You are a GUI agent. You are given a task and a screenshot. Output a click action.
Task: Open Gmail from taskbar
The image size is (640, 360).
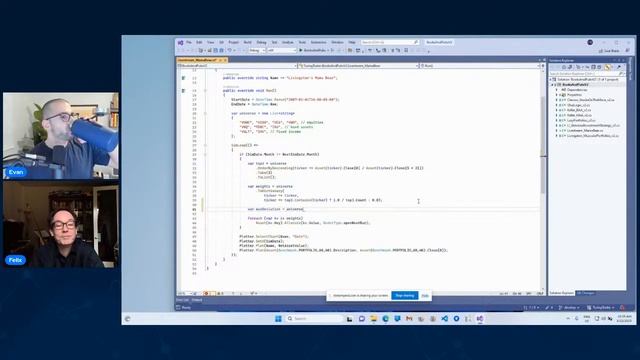(x=409, y=318)
